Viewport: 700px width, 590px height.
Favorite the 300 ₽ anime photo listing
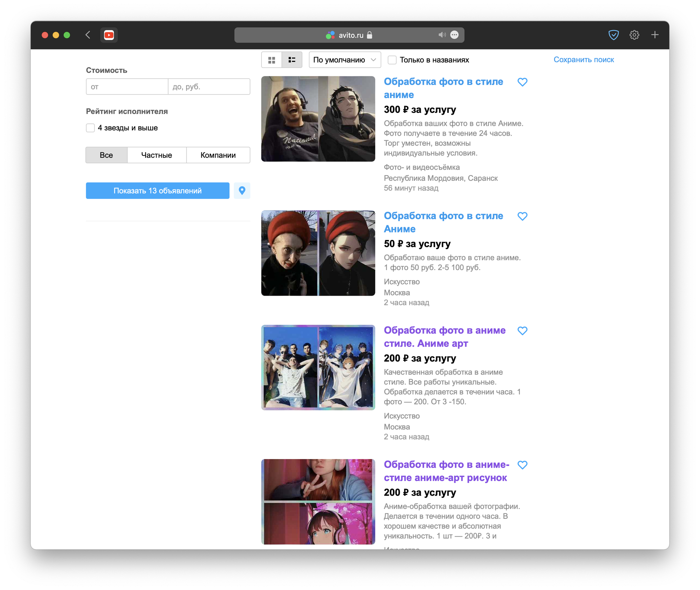522,82
